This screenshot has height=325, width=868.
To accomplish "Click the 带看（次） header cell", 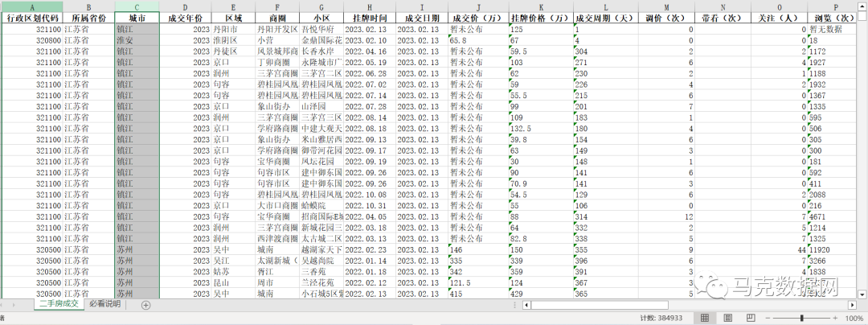I will click(723, 18).
